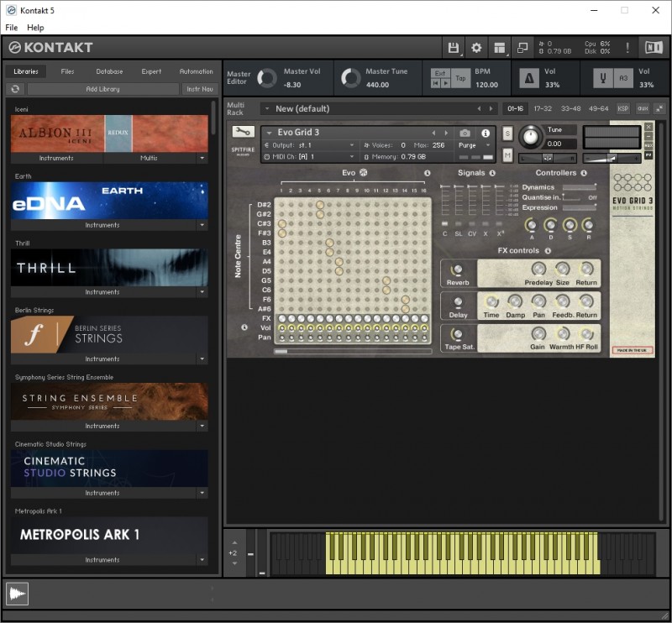Image resolution: width=672 pixels, height=623 pixels.
Task: Click the Evo Grid 3 camera snapshot icon
Action: click(x=465, y=133)
